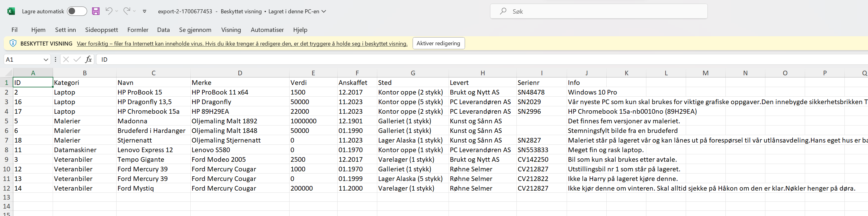This screenshot has height=216, width=868.
Task: Click cell HP ProBook 15
Action: click(153, 92)
